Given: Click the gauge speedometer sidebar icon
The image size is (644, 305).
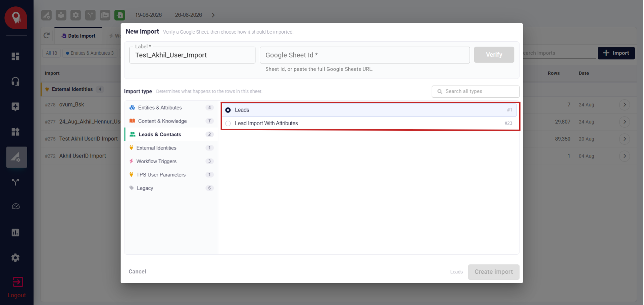Looking at the screenshot, I should pos(15,206).
